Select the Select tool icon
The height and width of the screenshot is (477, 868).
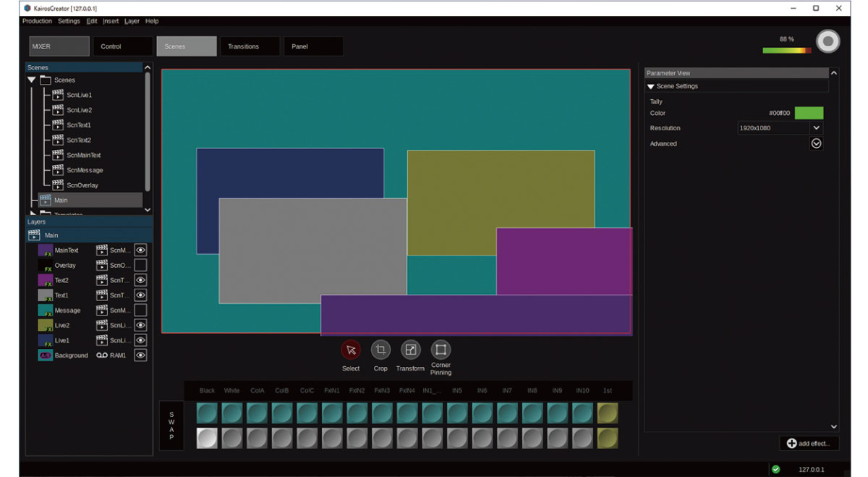coord(351,350)
